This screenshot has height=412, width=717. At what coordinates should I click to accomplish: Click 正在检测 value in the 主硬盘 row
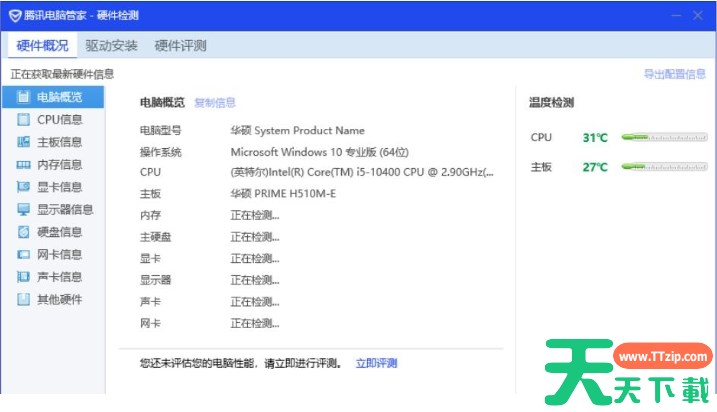coord(255,237)
